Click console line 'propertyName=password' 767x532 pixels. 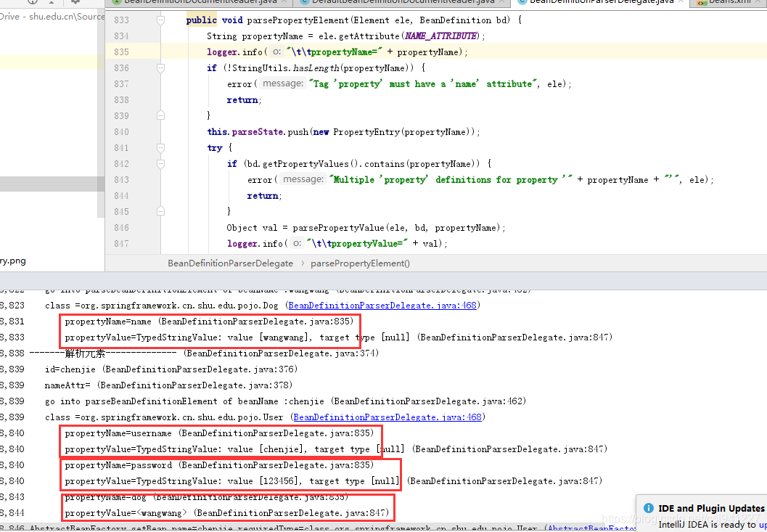(x=218, y=465)
